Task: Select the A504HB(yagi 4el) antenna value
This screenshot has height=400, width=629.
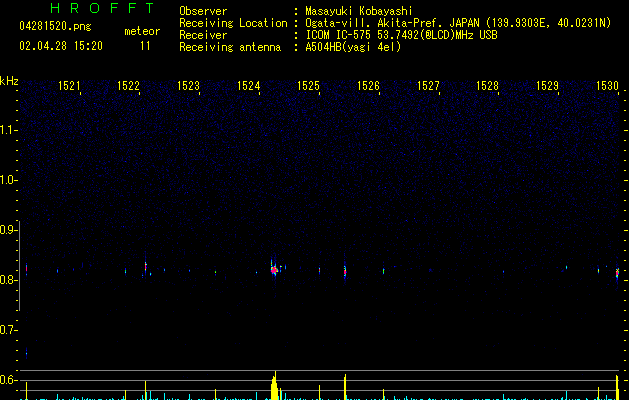Action: coord(353,47)
